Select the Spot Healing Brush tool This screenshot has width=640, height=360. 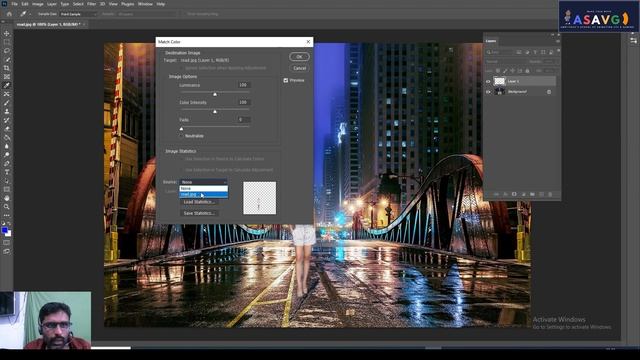click(x=7, y=94)
